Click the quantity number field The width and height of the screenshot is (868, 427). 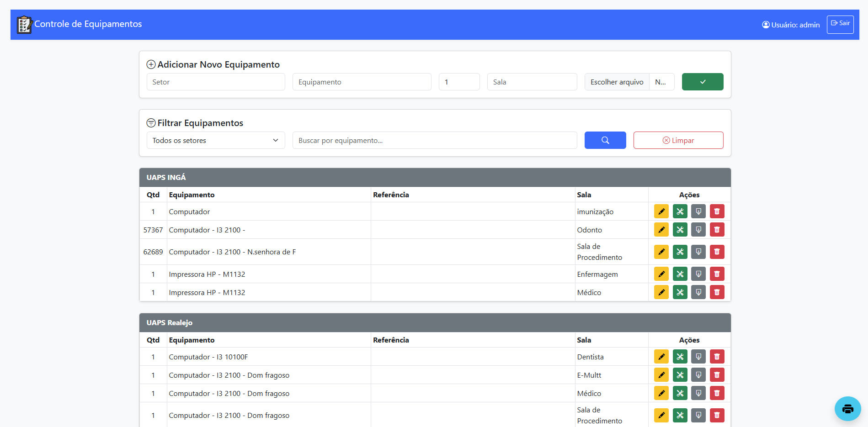tap(459, 82)
